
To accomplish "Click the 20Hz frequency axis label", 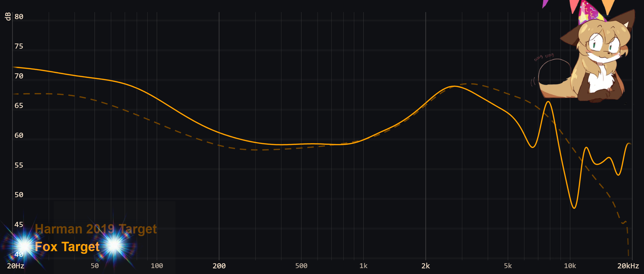I will [16, 266].
